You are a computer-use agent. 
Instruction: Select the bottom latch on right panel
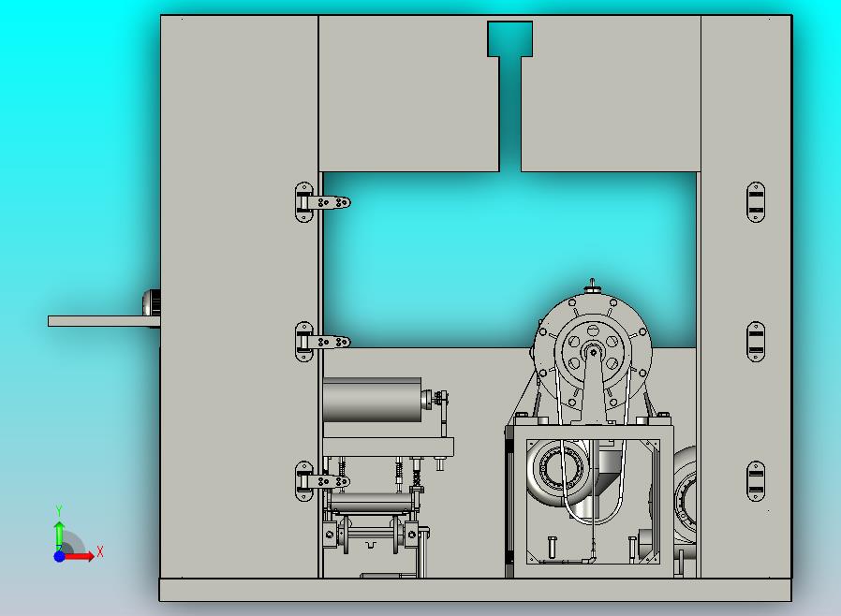756,481
